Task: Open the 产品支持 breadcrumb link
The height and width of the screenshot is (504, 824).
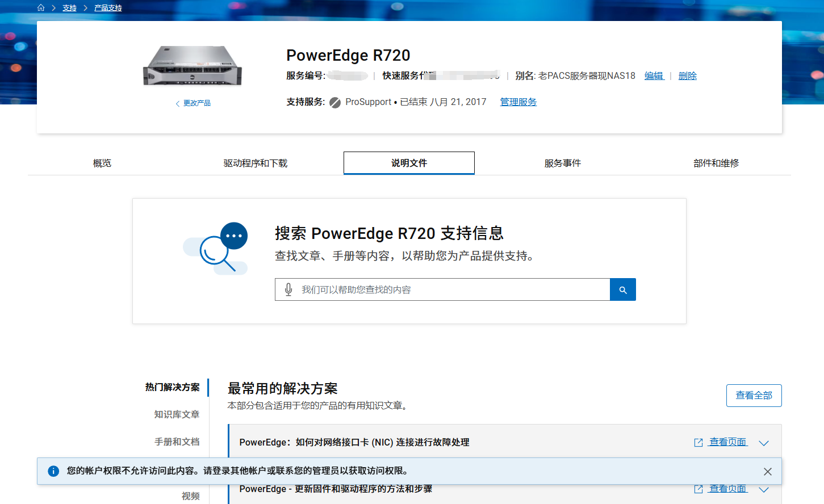Action: click(x=108, y=8)
